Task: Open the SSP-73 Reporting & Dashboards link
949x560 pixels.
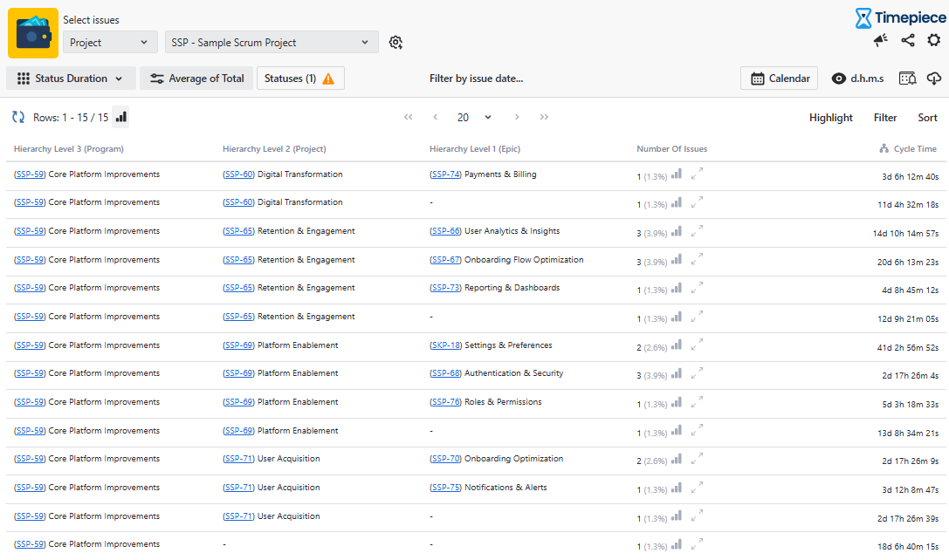Action: (x=445, y=288)
